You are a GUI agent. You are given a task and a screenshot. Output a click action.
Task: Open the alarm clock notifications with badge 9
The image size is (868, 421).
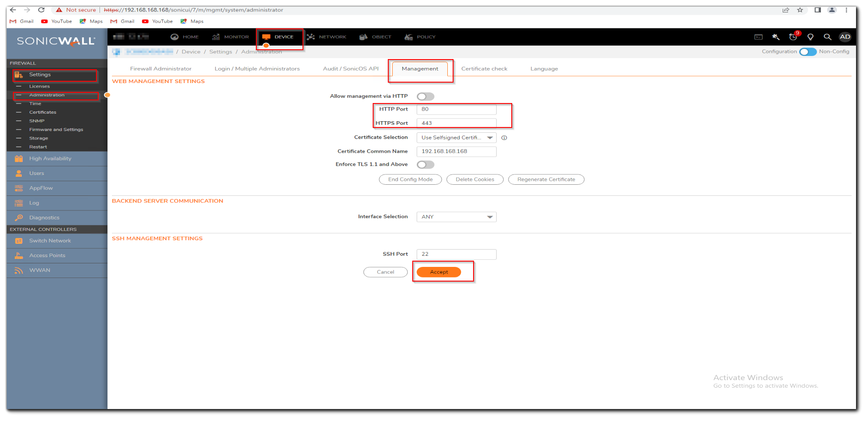point(793,36)
